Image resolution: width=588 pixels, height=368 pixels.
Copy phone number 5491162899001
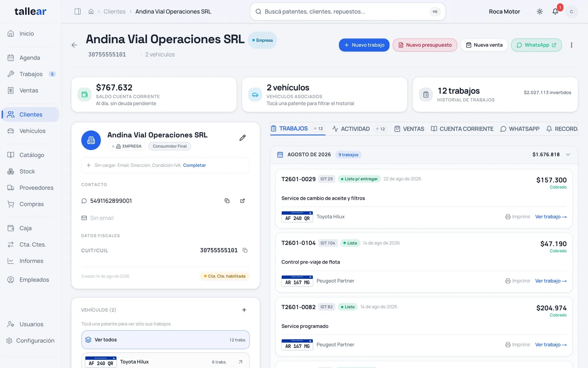[x=227, y=201]
